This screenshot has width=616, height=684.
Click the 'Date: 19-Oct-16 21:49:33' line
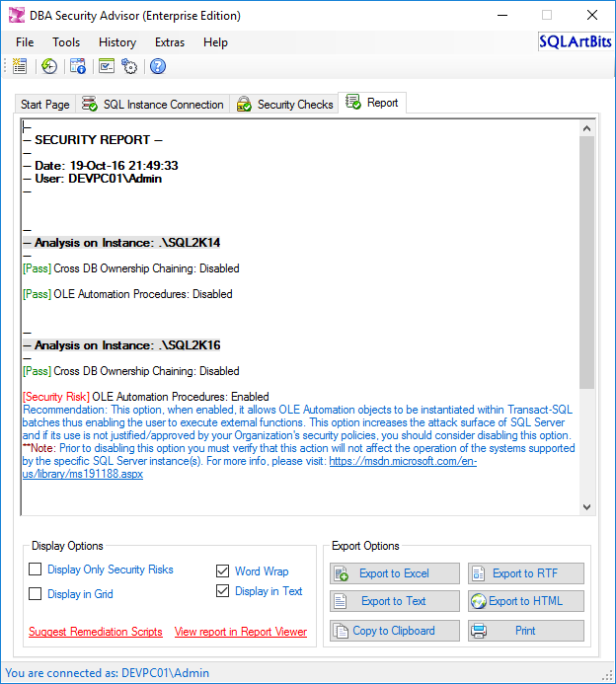[x=101, y=166]
